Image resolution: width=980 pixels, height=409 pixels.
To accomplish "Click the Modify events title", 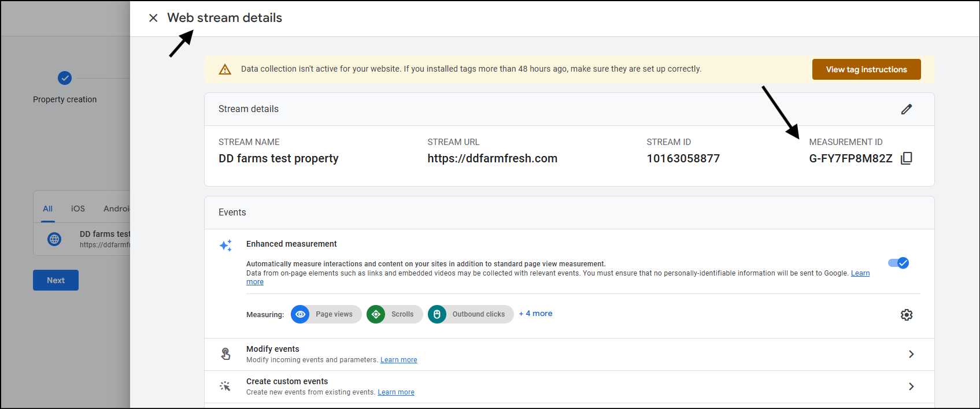I will [x=273, y=349].
